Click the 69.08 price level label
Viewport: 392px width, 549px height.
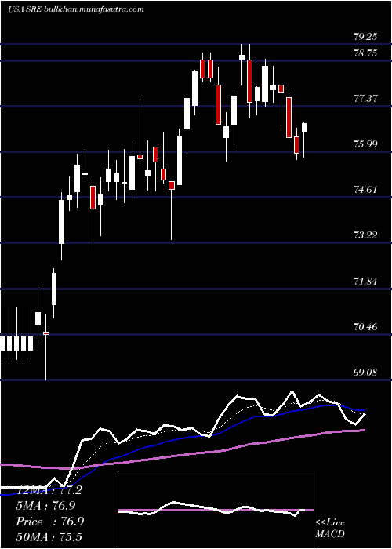pyautogui.click(x=365, y=373)
